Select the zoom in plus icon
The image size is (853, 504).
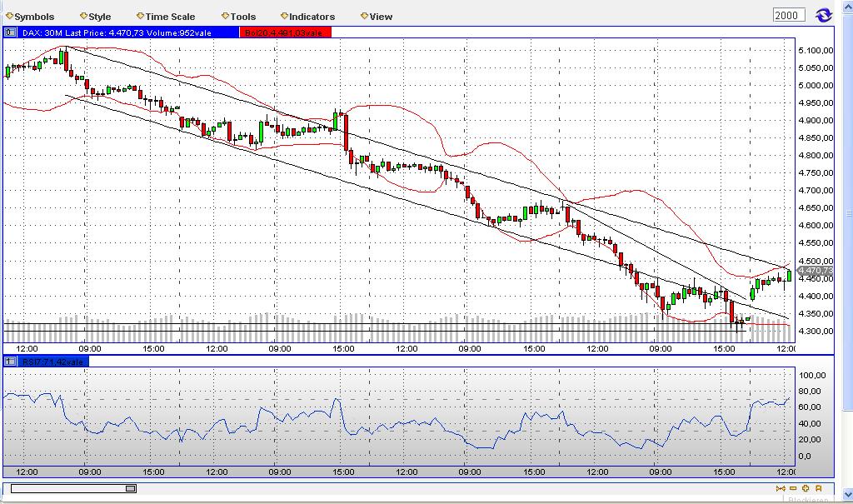[805, 488]
